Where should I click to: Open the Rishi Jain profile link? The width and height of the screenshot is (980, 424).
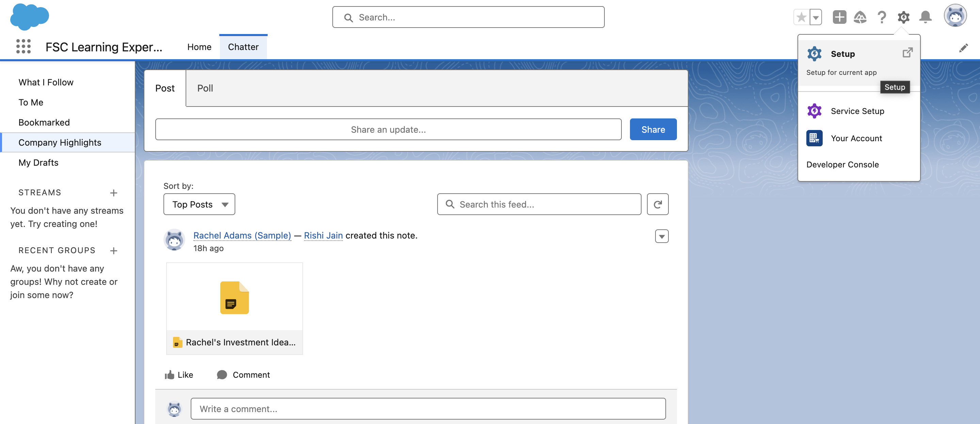pos(323,235)
